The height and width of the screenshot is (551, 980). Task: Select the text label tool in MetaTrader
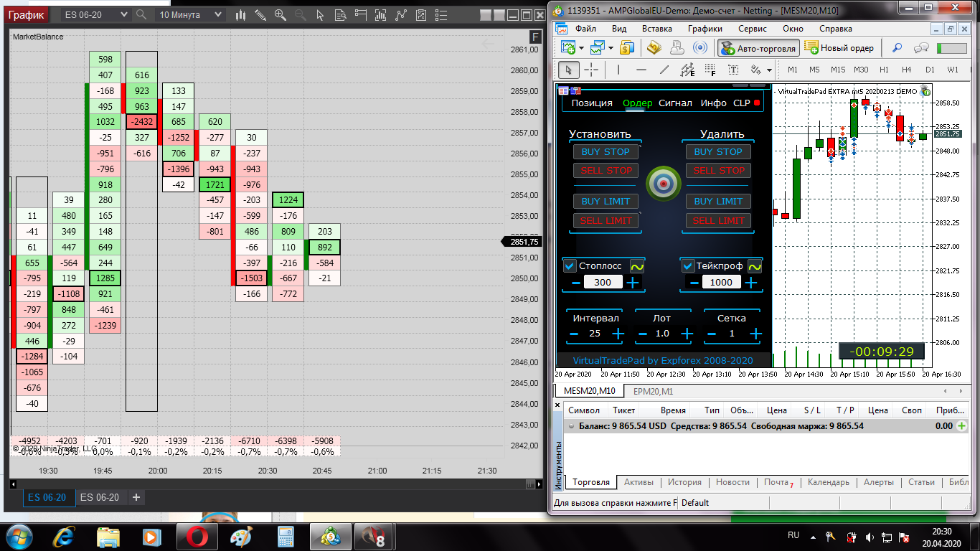pyautogui.click(x=733, y=70)
